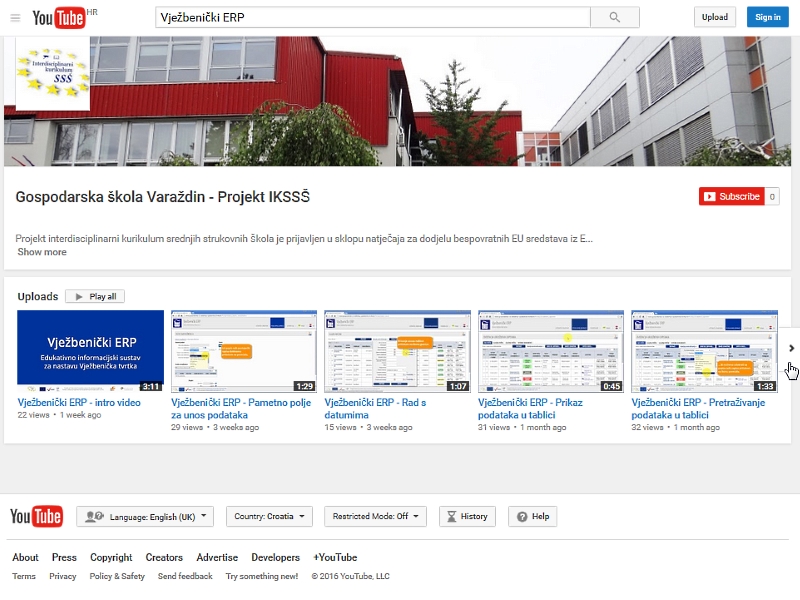This screenshot has width=800, height=600.
Task: Open Press footer link
Action: pyautogui.click(x=64, y=558)
